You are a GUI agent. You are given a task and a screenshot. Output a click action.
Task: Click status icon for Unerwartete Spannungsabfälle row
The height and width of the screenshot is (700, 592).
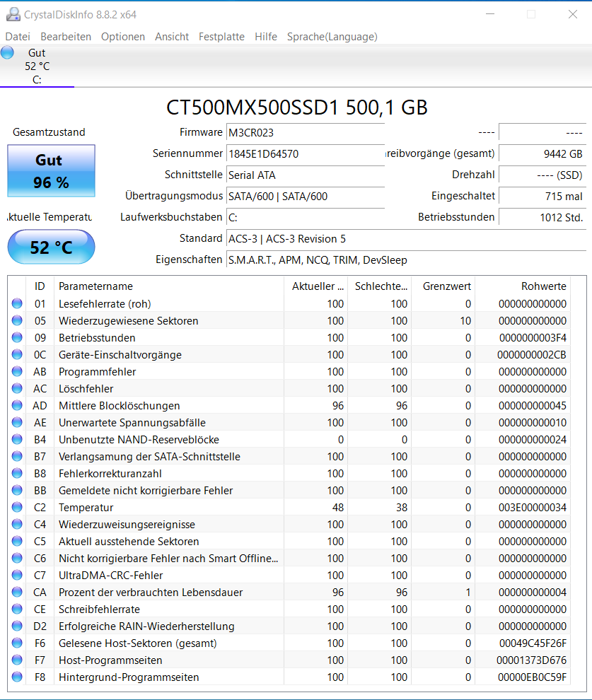click(17, 422)
